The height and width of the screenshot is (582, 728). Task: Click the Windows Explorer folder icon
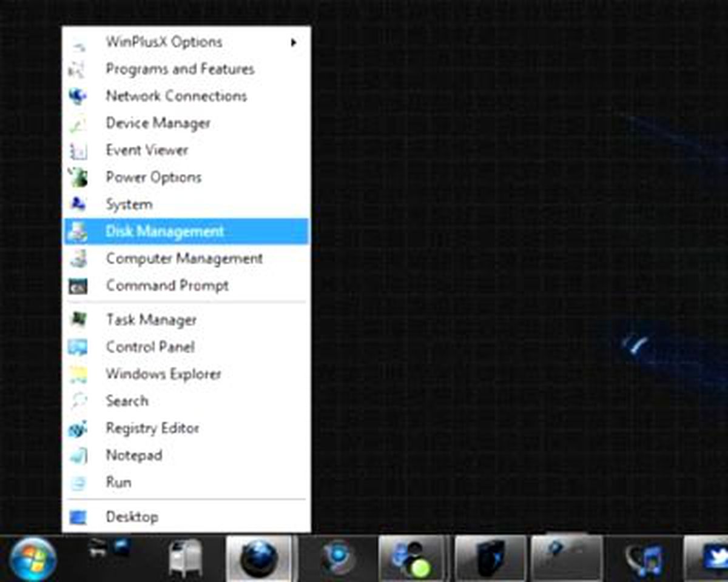point(78,374)
